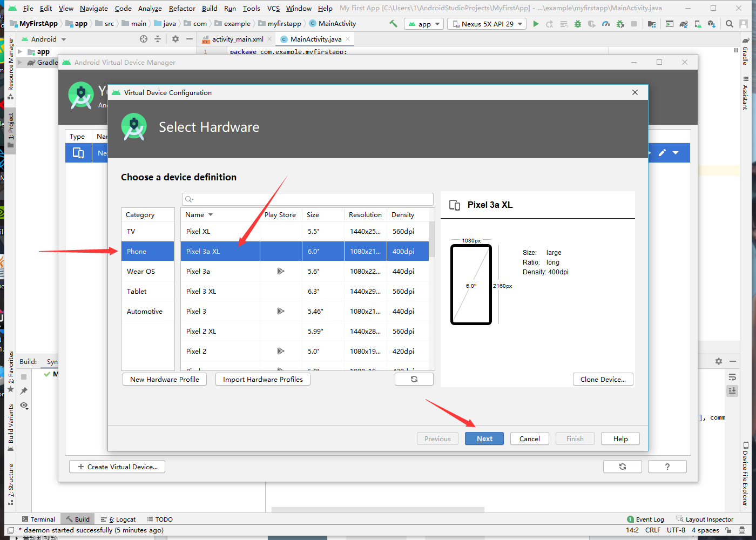The height and width of the screenshot is (540, 756).
Task: Open the AVD actions dropdown arrow
Action: coord(676,153)
